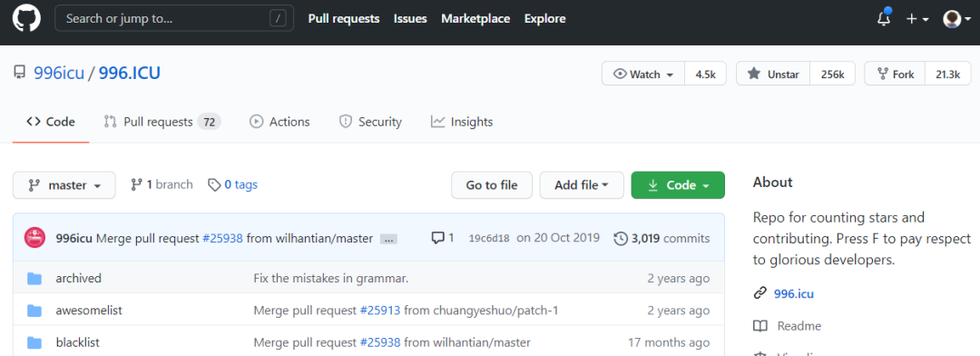
Task: Click the awesomelist folder icon
Action: tap(34, 311)
